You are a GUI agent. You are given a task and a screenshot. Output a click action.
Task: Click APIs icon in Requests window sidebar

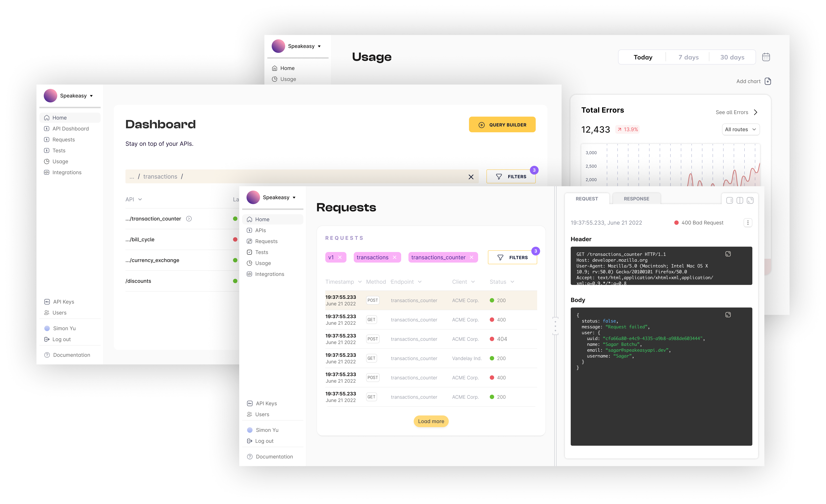pyautogui.click(x=250, y=230)
